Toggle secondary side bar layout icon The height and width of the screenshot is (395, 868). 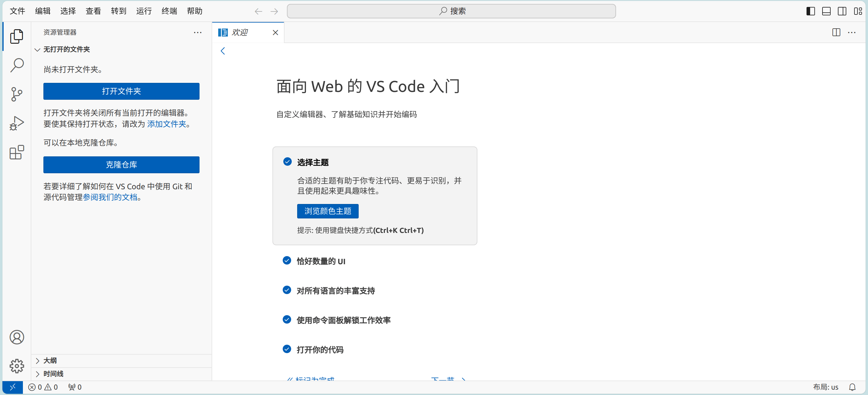coord(842,11)
